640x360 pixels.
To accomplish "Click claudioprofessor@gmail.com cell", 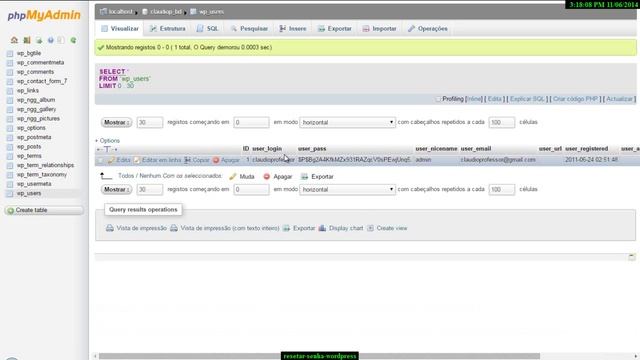I will coord(498,160).
